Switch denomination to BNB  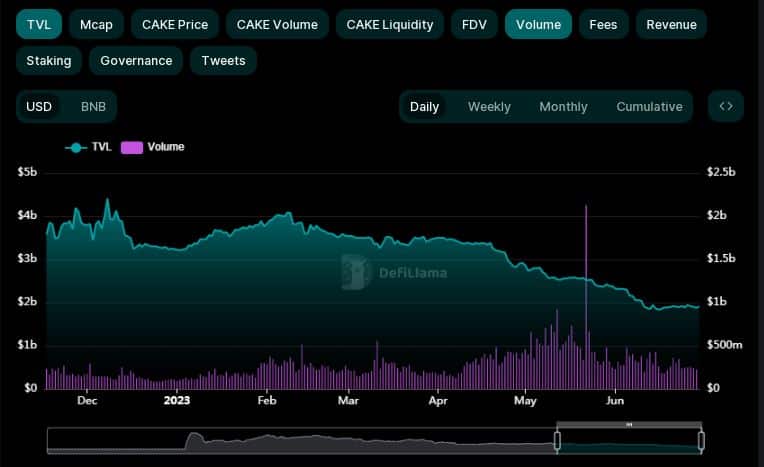tap(93, 106)
